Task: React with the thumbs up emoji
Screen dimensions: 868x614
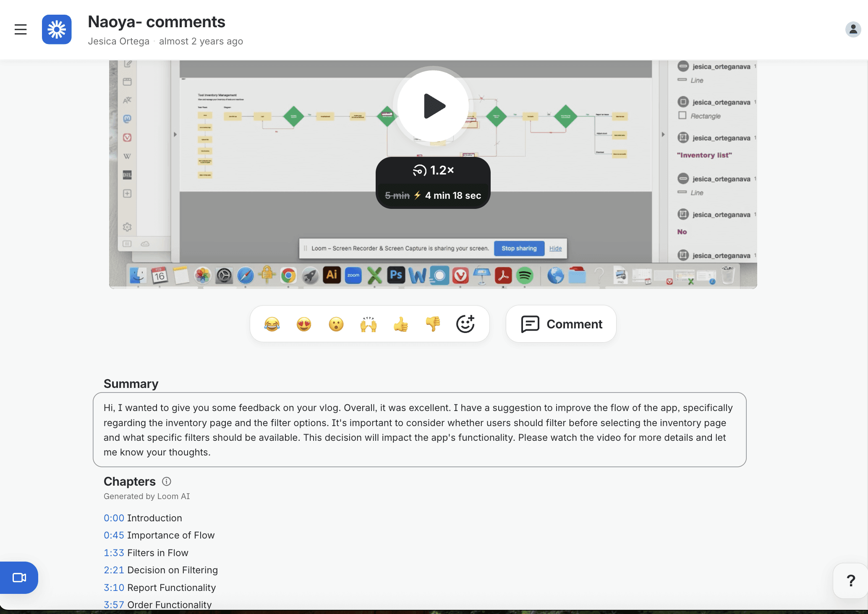Action: [401, 324]
